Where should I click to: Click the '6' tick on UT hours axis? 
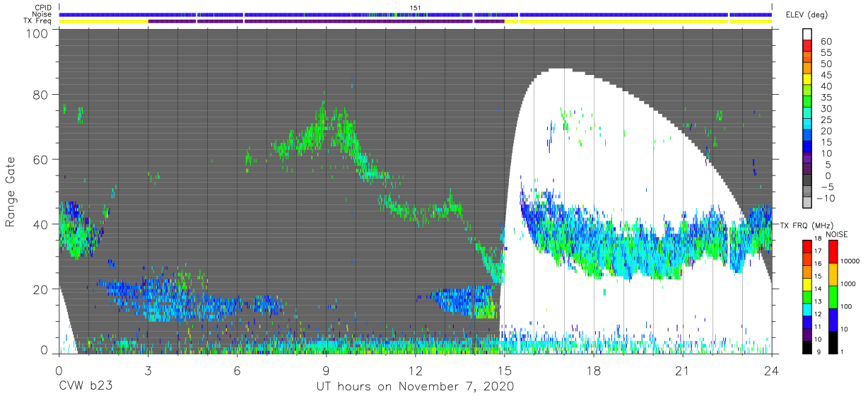(x=237, y=369)
